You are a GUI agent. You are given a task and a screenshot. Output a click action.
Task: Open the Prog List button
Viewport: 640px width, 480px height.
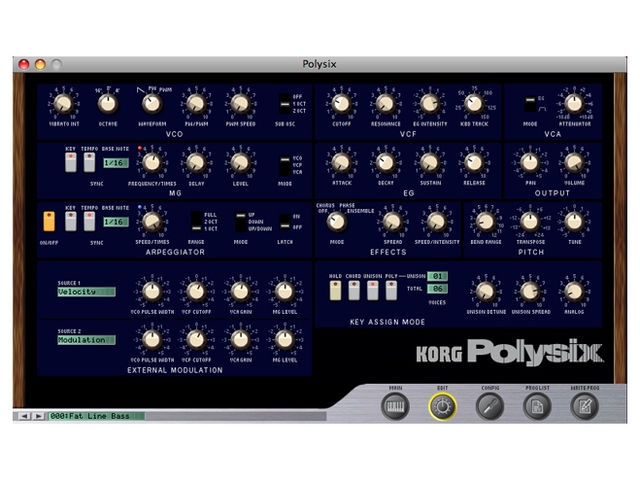(x=537, y=406)
